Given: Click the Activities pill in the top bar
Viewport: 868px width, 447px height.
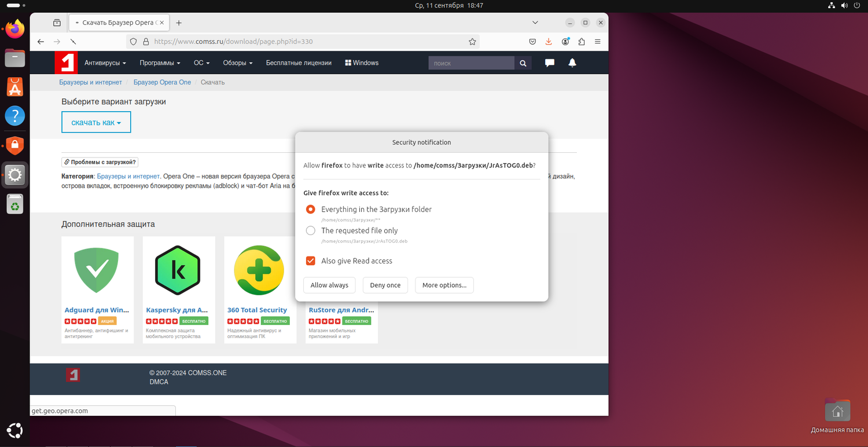Looking at the screenshot, I should 17,5.
